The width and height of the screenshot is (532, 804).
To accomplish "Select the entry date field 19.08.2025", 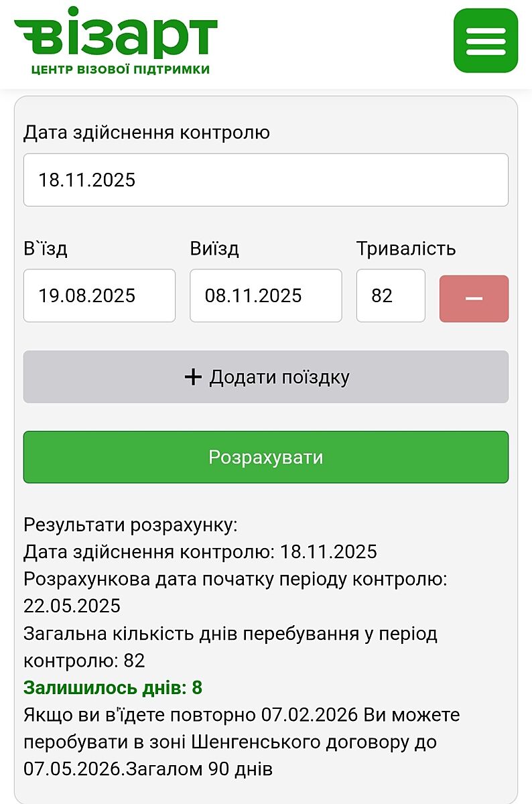I will (x=99, y=295).
